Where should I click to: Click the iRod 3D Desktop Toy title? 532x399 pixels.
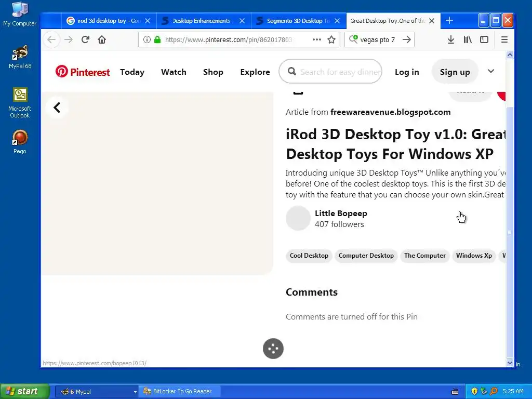(395, 144)
